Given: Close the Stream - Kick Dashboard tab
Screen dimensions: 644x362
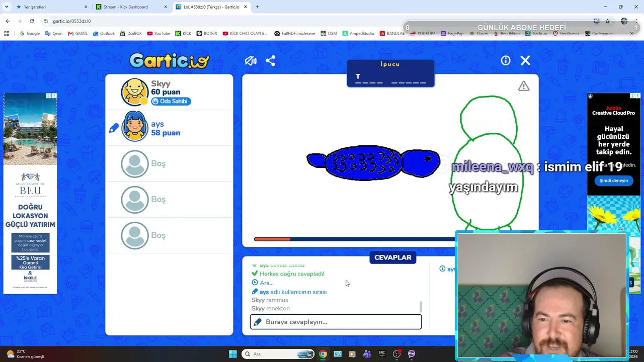Looking at the screenshot, I should [x=166, y=7].
